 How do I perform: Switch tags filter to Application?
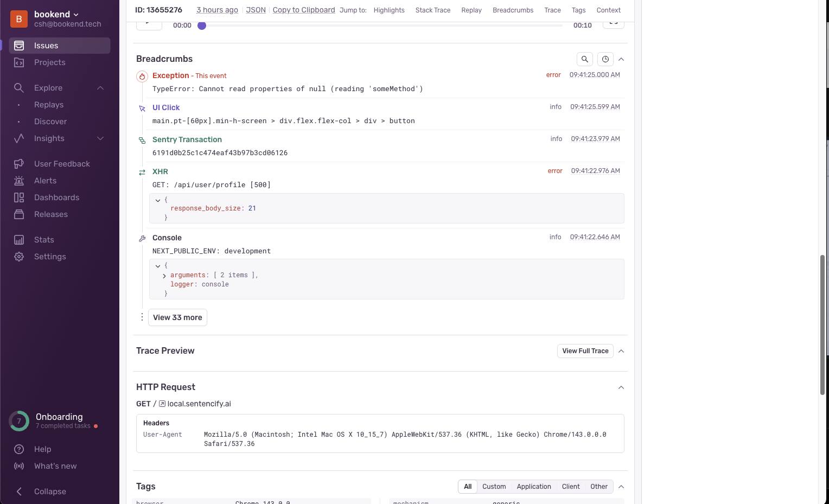point(533,487)
